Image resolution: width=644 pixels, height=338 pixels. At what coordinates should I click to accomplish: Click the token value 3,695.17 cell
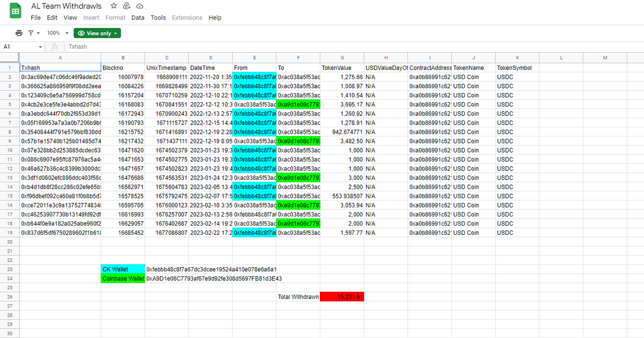point(342,105)
